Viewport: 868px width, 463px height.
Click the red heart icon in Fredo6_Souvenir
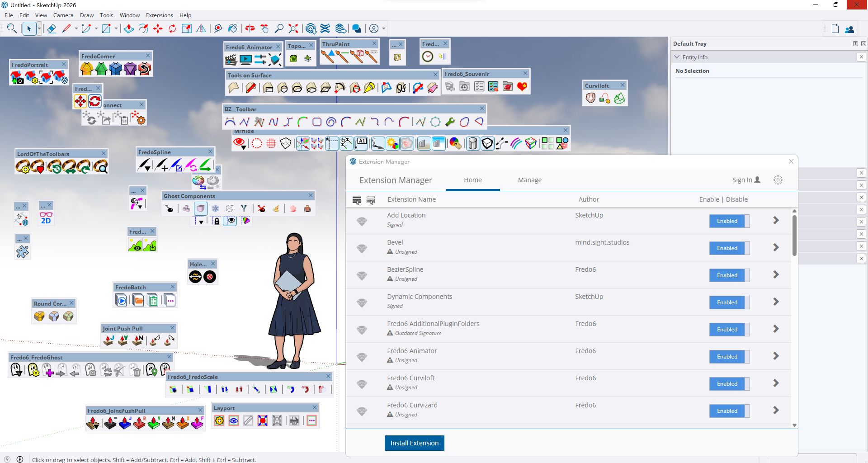522,86
